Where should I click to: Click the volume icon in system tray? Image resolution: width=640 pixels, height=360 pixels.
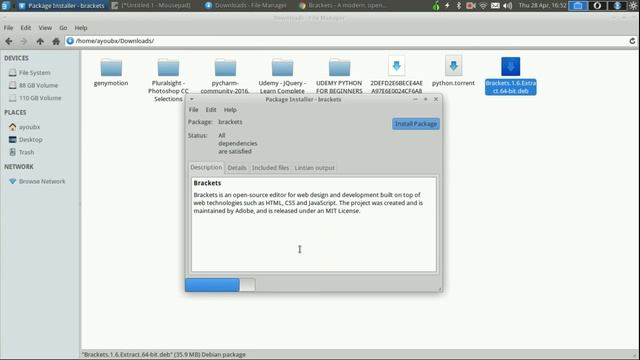(x=507, y=6)
